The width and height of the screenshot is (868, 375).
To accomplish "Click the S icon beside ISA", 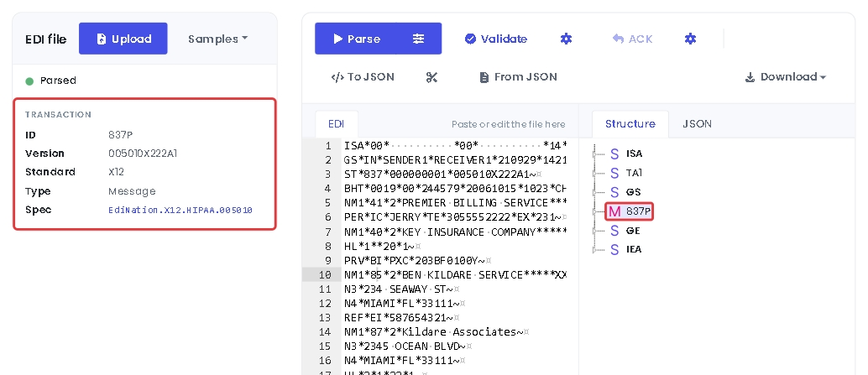I will [x=614, y=154].
